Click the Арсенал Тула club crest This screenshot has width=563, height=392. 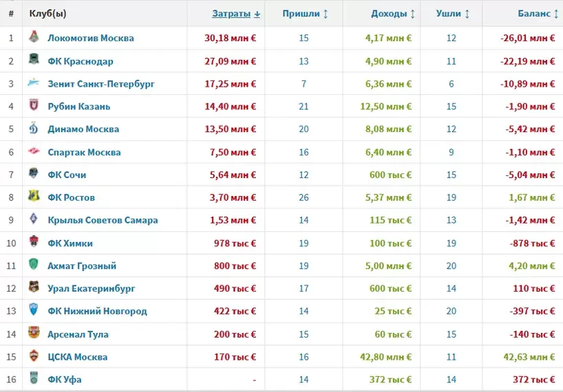pos(34,332)
